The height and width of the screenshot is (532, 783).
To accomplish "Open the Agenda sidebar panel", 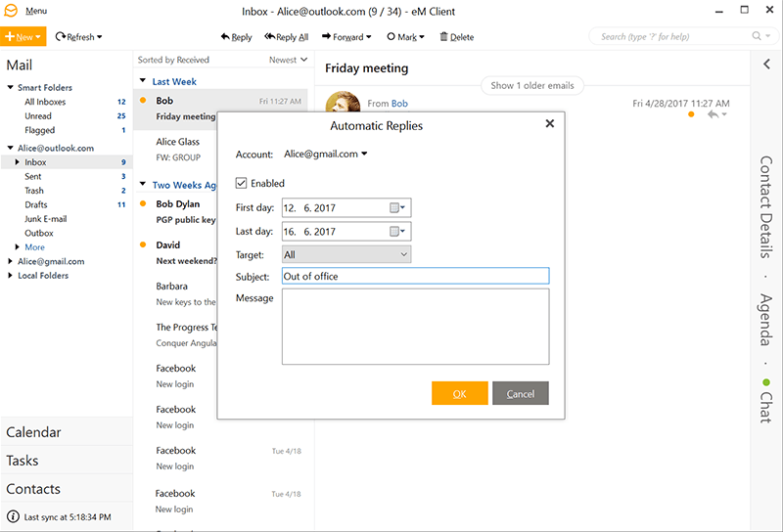I will coord(766,320).
